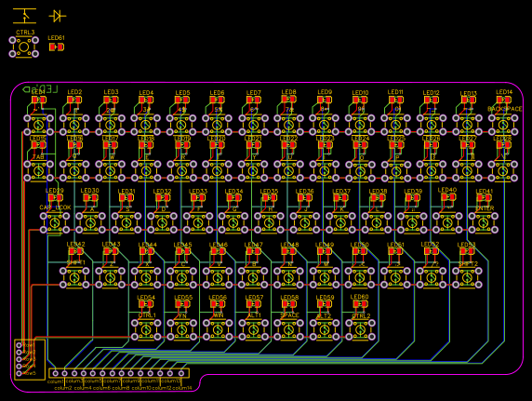532x401 pixels.
Task: Click the CAP_LOCK switch footprint
Action: (55, 223)
